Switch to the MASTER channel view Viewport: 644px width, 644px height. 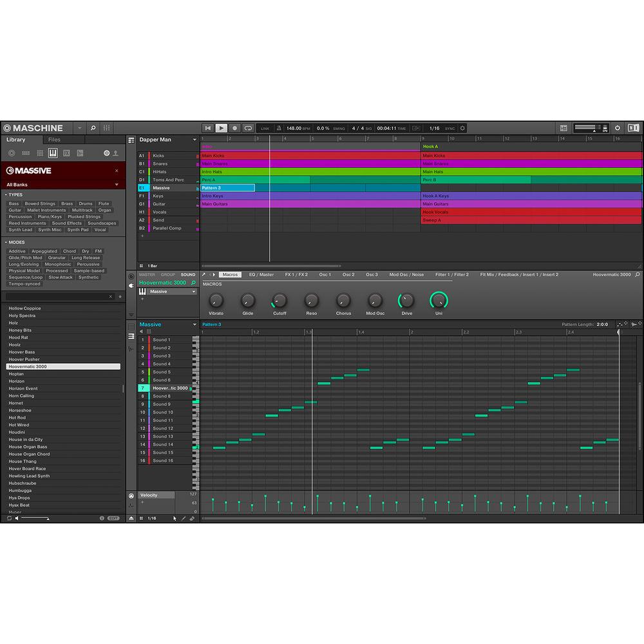(147, 274)
